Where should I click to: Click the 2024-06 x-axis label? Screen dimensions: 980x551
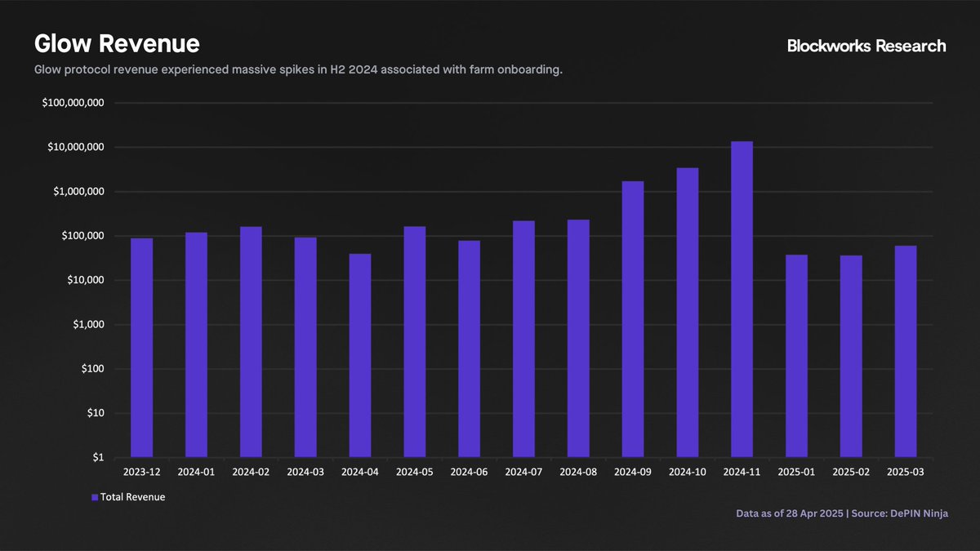click(x=469, y=472)
